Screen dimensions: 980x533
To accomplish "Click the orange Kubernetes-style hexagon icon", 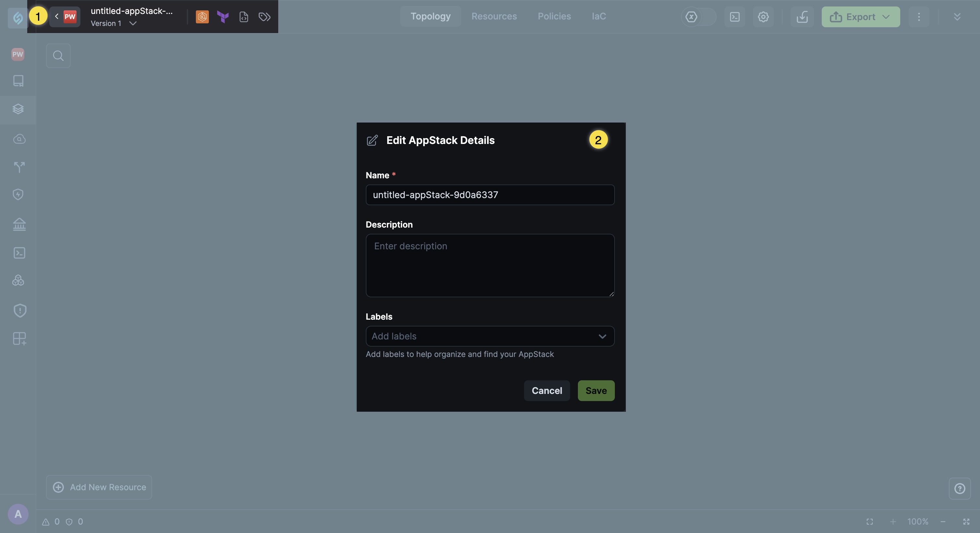I will click(202, 17).
